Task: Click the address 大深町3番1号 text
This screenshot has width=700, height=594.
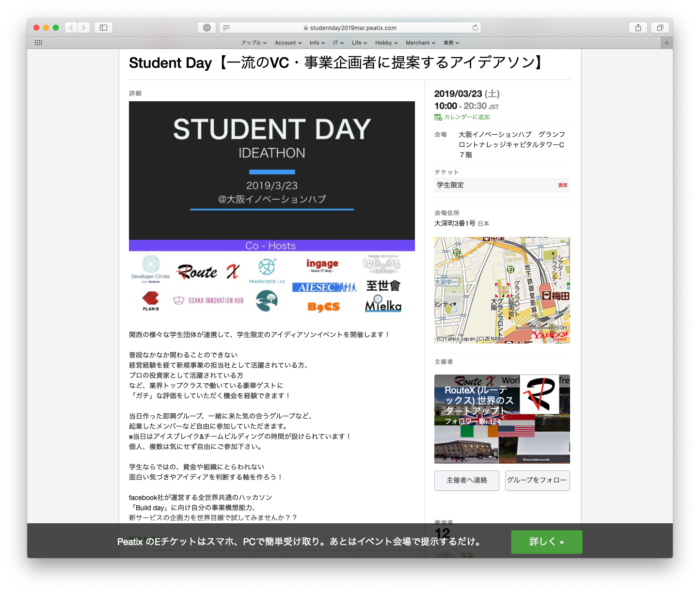Action: pyautogui.click(x=455, y=223)
